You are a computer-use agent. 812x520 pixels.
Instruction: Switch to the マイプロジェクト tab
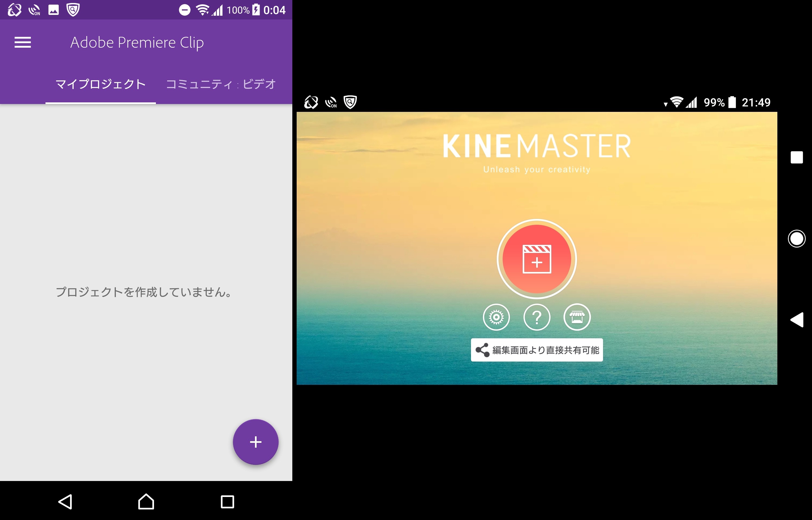click(x=100, y=84)
